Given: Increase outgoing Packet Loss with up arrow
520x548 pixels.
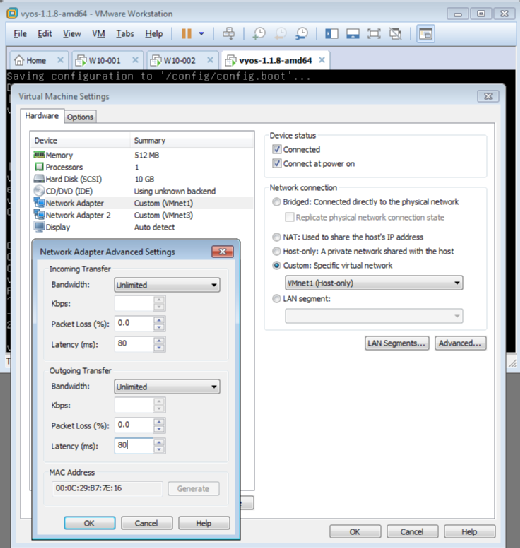Looking at the screenshot, I should 159,421.
